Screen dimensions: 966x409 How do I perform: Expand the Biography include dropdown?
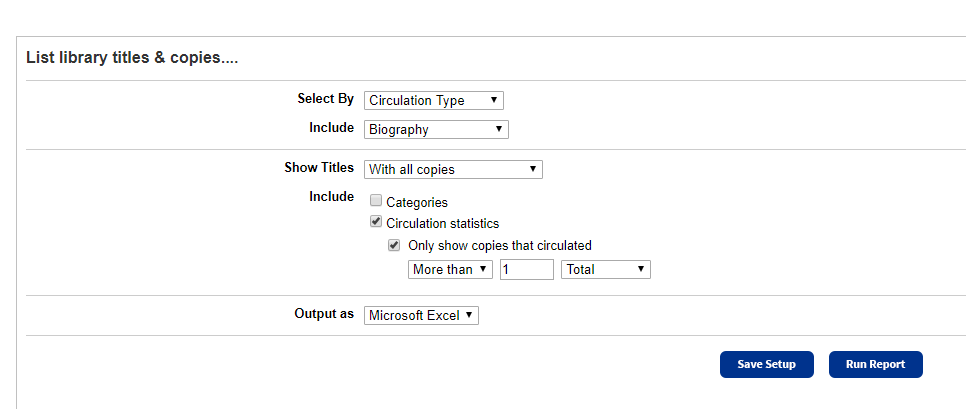coord(436,129)
